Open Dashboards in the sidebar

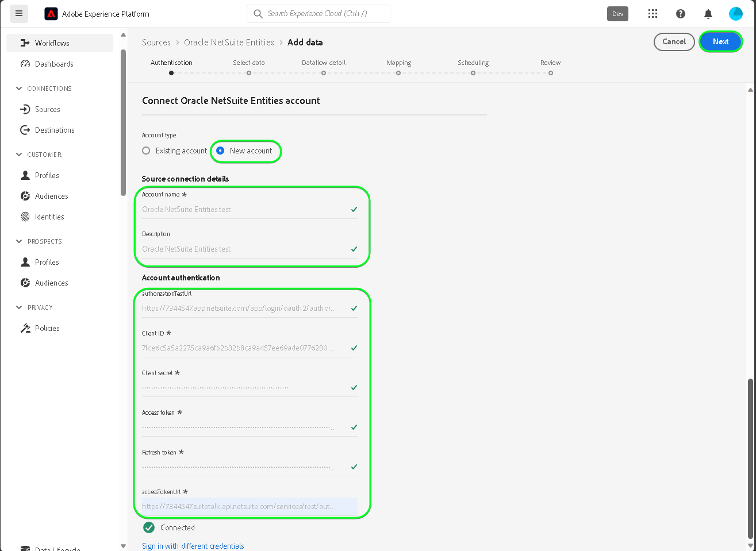coord(54,64)
